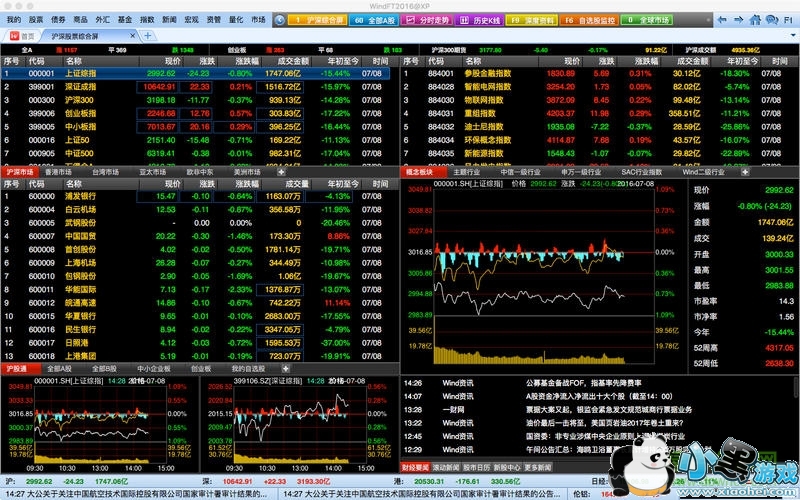
Task: Add a sector tab with plus icon
Action: [745, 172]
